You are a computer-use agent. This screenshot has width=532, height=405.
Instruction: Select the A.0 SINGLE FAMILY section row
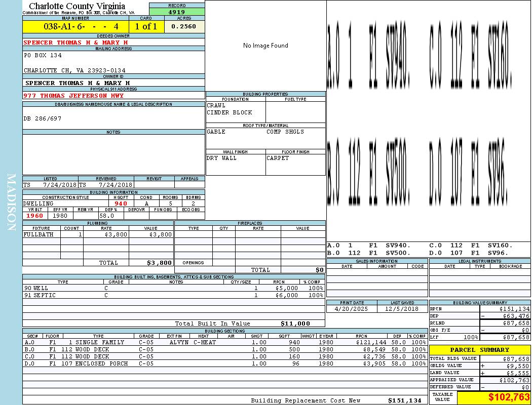[225, 342]
